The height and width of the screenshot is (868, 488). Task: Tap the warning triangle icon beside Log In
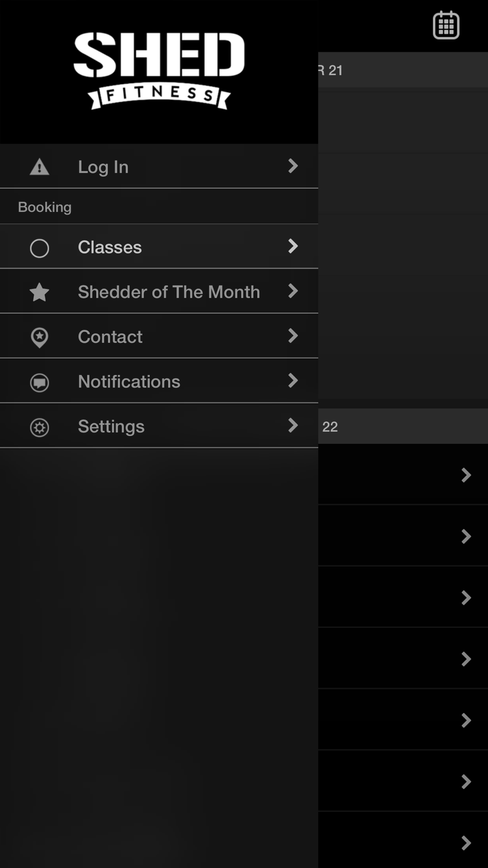point(40,167)
